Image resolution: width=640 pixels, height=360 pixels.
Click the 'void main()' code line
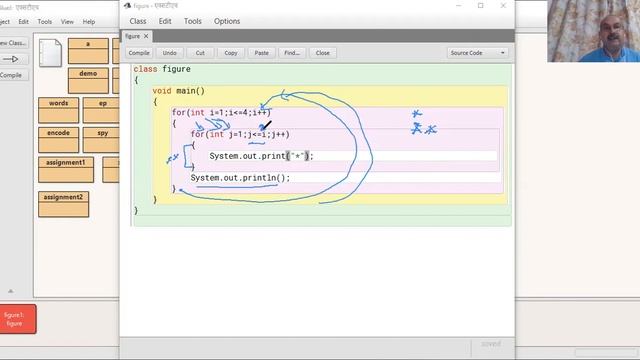tap(179, 91)
